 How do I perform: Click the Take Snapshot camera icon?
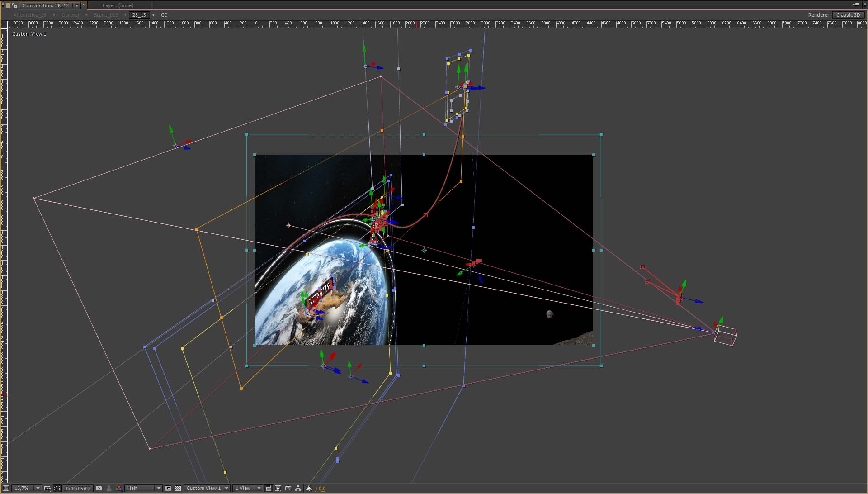click(99, 488)
